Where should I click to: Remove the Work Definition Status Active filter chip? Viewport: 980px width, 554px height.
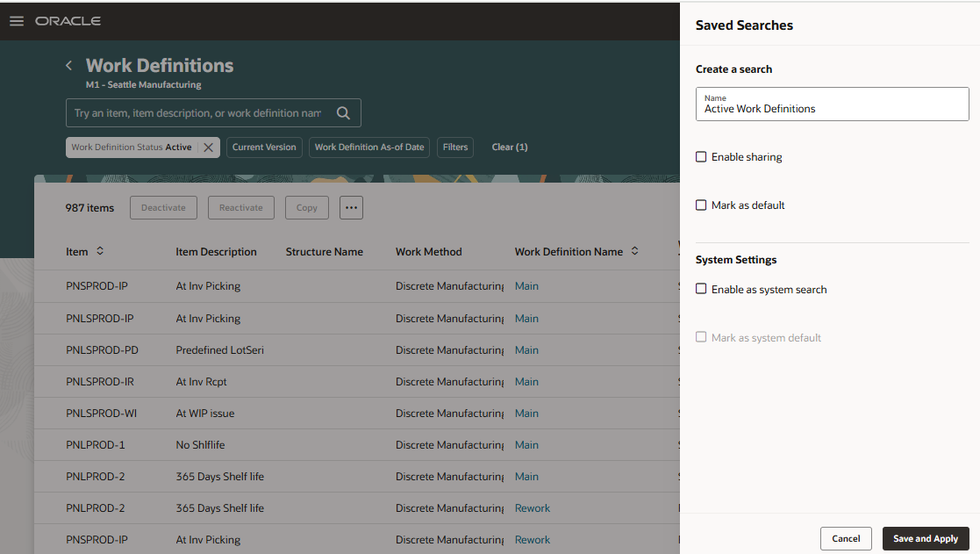(209, 147)
